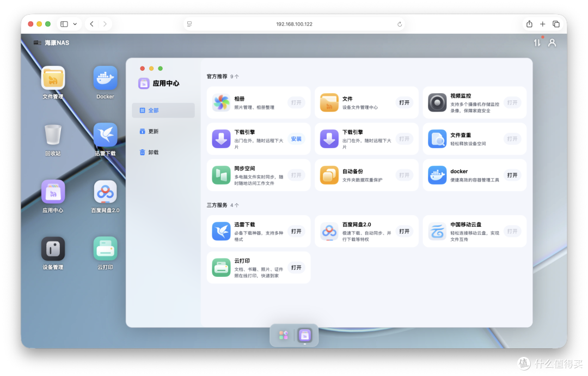This screenshot has width=588, height=376.
Task: Open the 回收站 trash desktop icon
Action: (x=53, y=135)
